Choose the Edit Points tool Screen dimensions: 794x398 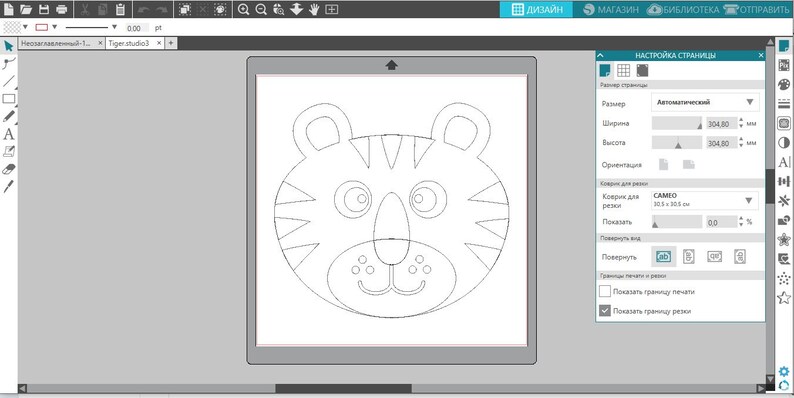[x=9, y=64]
